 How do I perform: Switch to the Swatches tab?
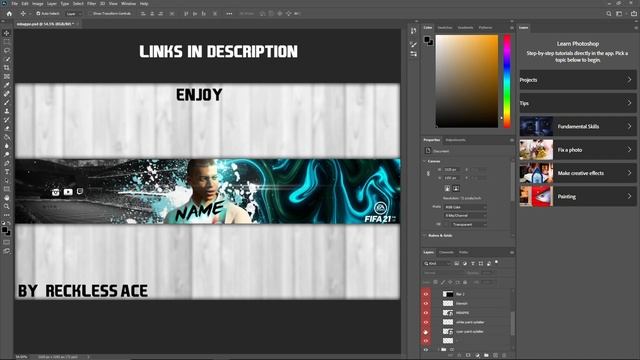pyautogui.click(x=445, y=28)
